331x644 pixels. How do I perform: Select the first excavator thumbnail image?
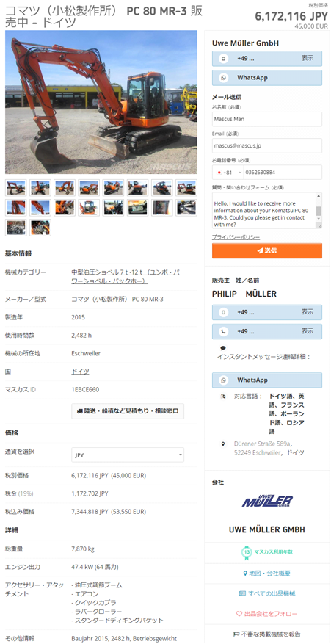[x=15, y=187]
